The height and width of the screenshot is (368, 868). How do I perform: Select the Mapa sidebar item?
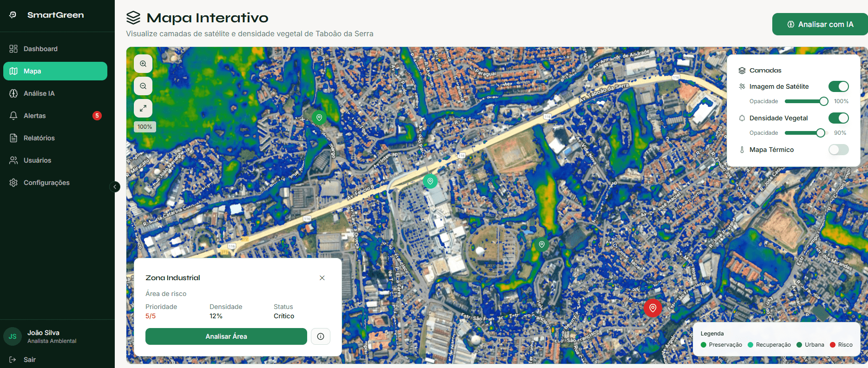pyautogui.click(x=55, y=71)
